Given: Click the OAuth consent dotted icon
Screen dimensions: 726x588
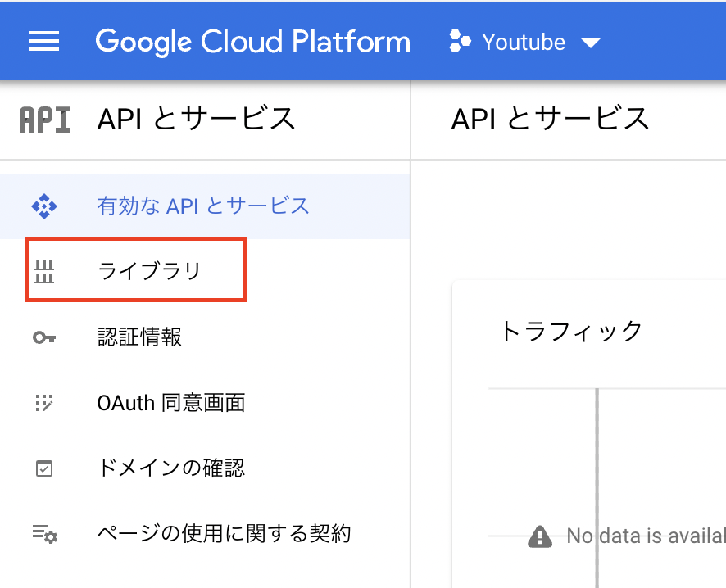Looking at the screenshot, I should coord(44,403).
